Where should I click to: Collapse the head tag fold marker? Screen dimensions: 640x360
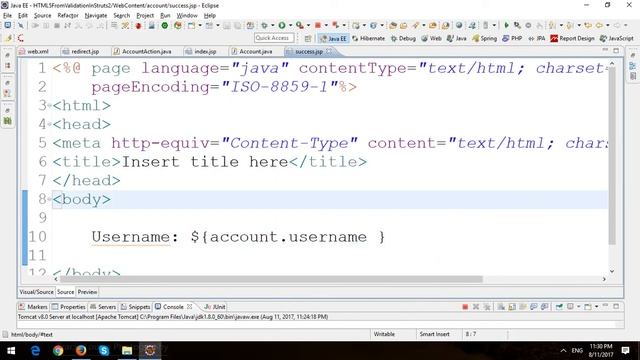coord(49,124)
